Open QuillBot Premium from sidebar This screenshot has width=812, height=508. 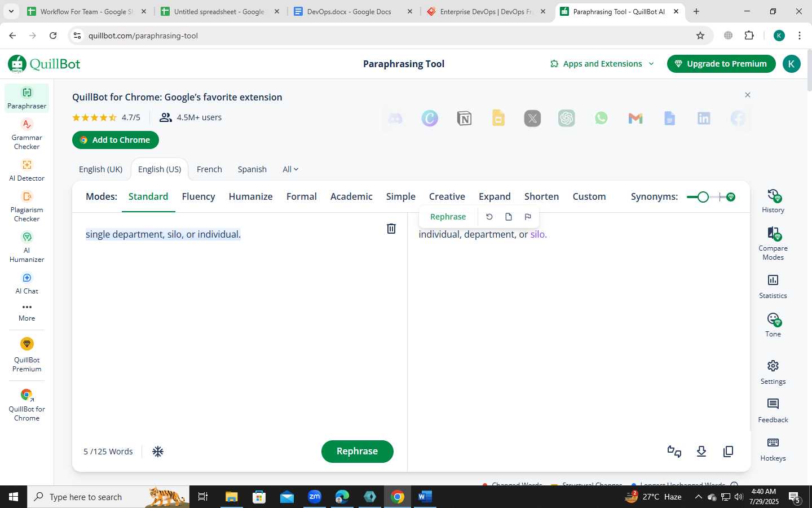[x=27, y=354]
